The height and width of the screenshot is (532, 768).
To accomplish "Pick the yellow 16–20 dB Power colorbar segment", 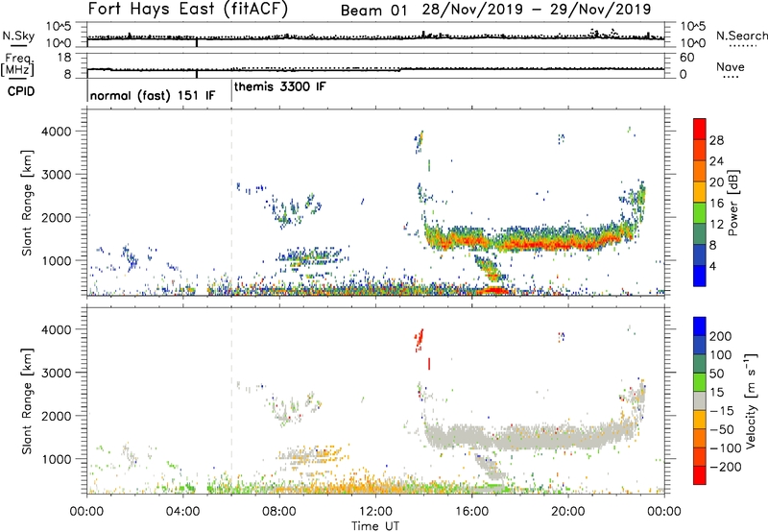I will tap(700, 192).
